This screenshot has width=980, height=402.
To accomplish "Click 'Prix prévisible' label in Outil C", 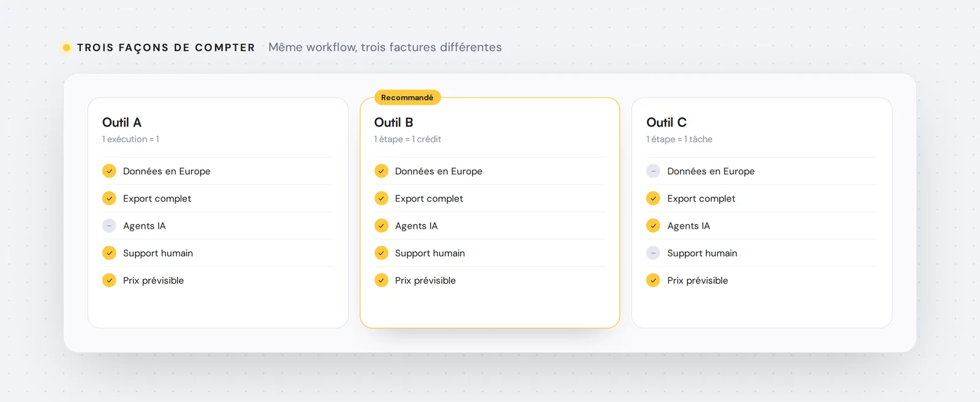I will point(698,281).
